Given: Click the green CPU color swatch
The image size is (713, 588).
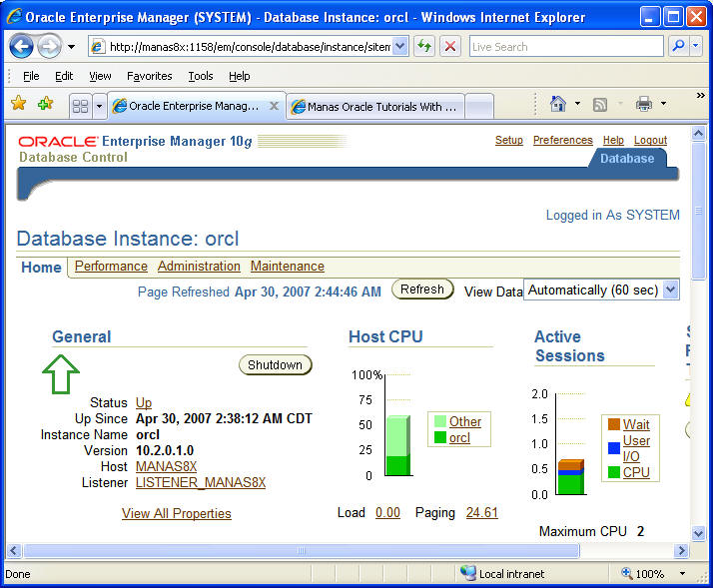Looking at the screenshot, I should (614, 472).
